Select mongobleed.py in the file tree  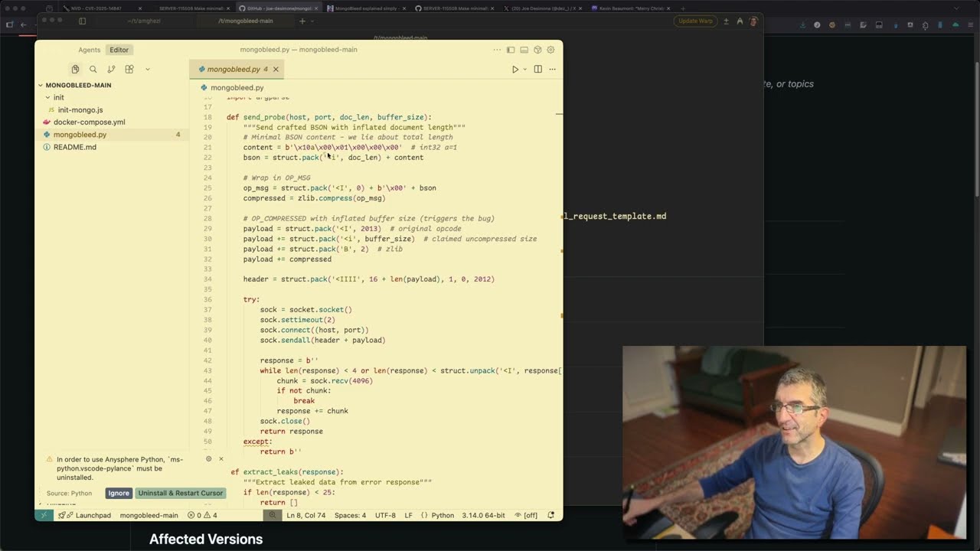80,134
